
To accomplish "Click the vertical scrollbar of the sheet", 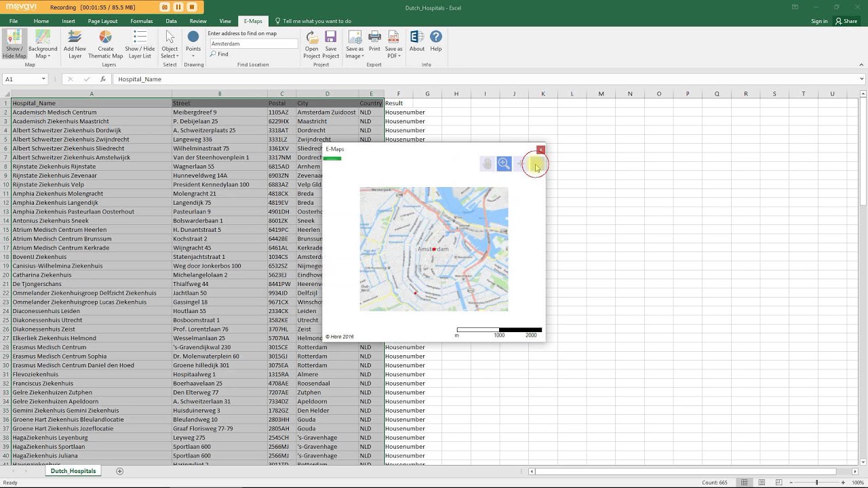I will (x=863, y=277).
